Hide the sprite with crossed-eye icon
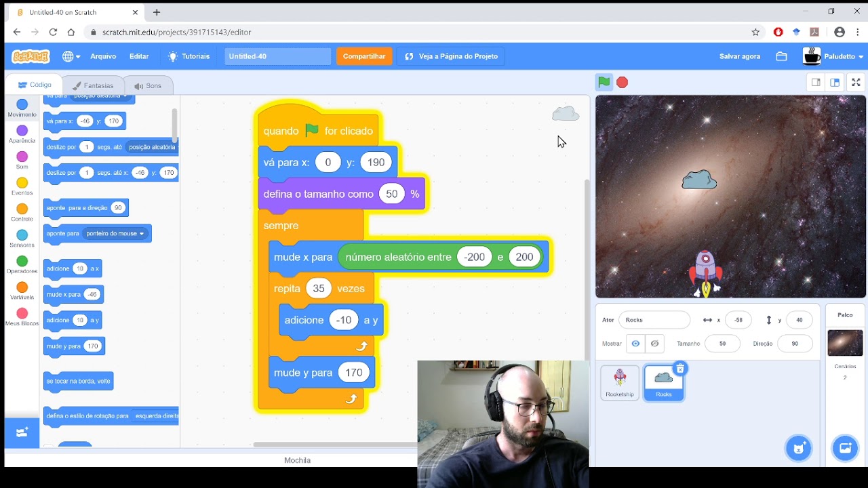 click(x=654, y=344)
